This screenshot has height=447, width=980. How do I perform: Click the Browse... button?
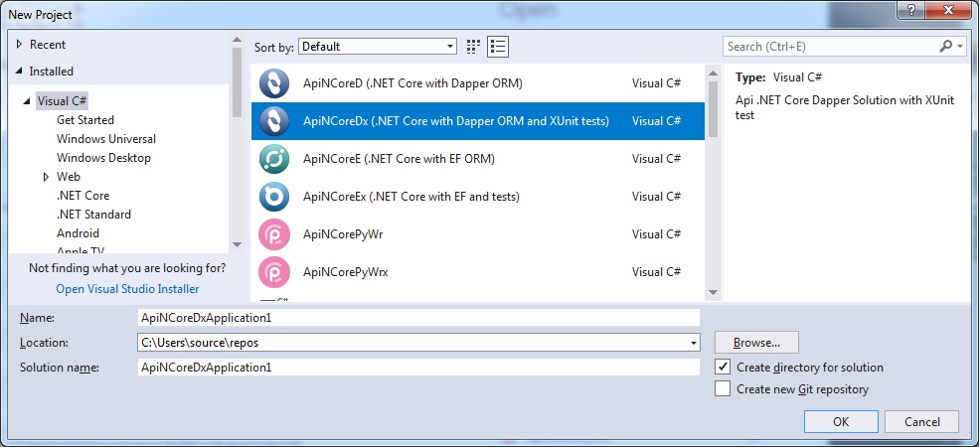pyautogui.click(x=757, y=342)
